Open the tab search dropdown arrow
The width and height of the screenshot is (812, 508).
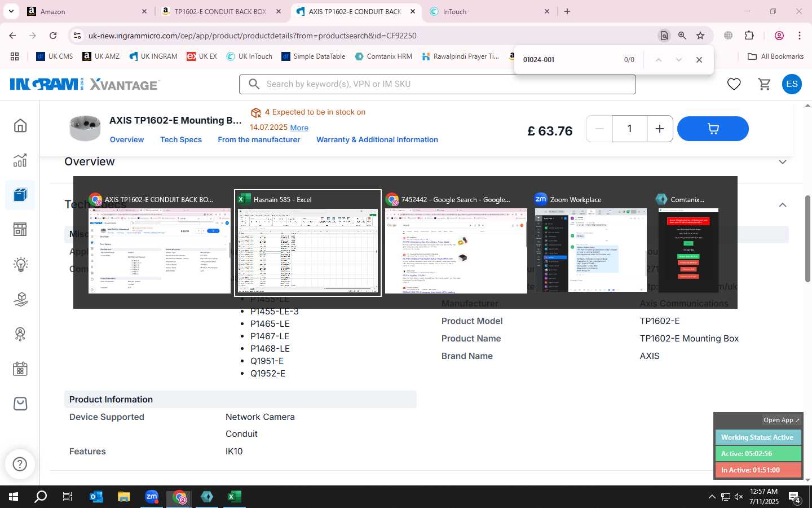11,11
